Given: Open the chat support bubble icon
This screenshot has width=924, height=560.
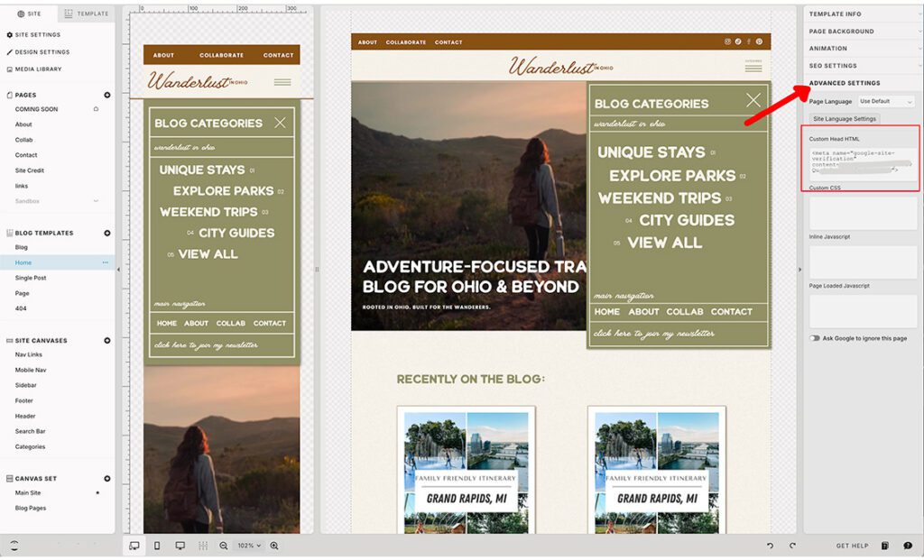Looking at the screenshot, I should pyautogui.click(x=908, y=546).
